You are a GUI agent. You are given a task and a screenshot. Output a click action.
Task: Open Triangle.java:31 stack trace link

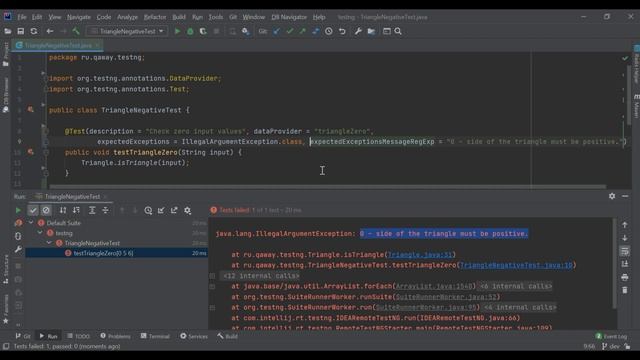(420, 255)
